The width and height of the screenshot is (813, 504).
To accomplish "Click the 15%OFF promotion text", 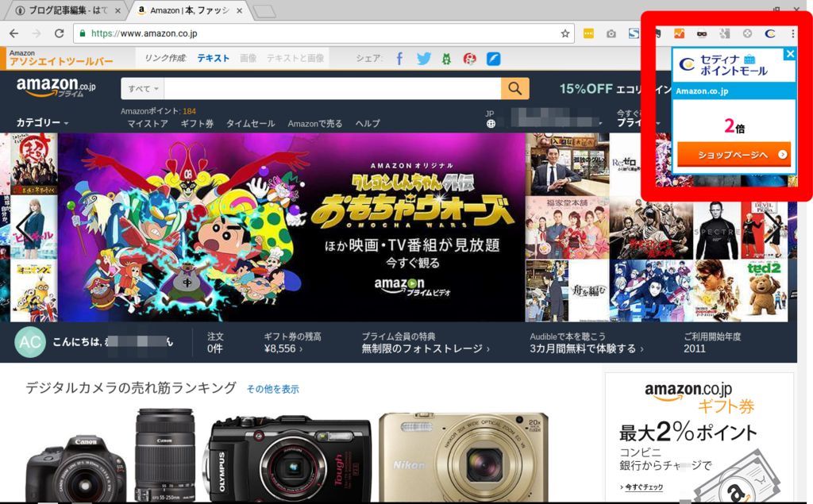I will (586, 89).
